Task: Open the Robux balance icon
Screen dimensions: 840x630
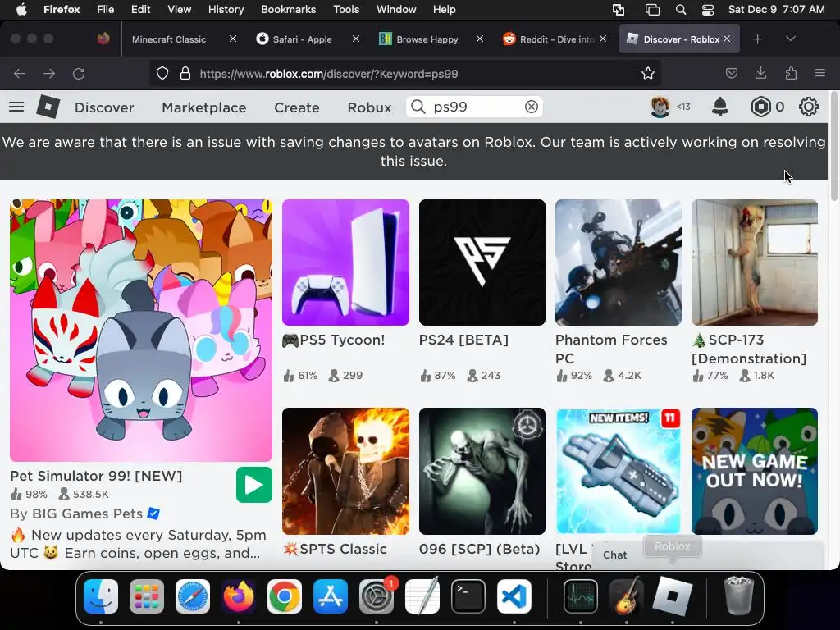Action: pyautogui.click(x=760, y=107)
